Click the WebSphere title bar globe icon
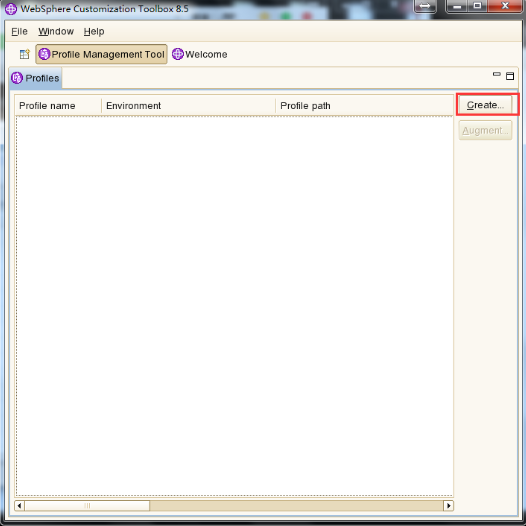This screenshot has height=526, width=526. point(11,9)
